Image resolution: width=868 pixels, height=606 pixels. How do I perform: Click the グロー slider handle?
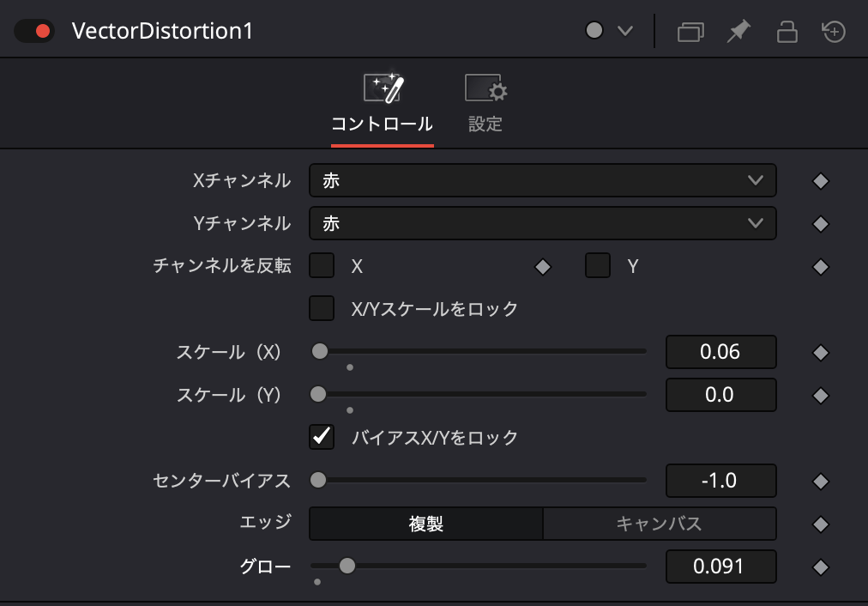[x=347, y=566]
